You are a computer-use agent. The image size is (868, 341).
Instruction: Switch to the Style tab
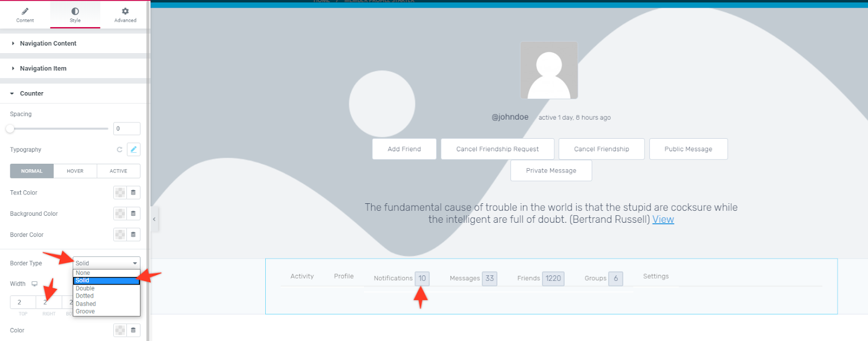[75, 15]
